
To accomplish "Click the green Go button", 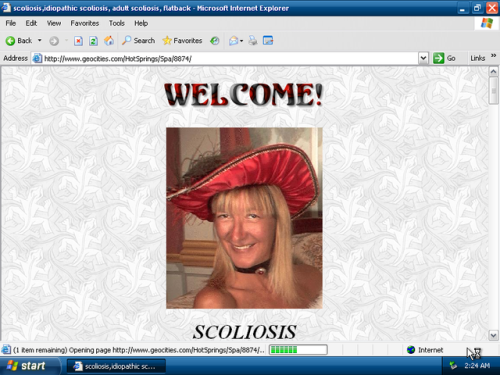I will coord(444,58).
